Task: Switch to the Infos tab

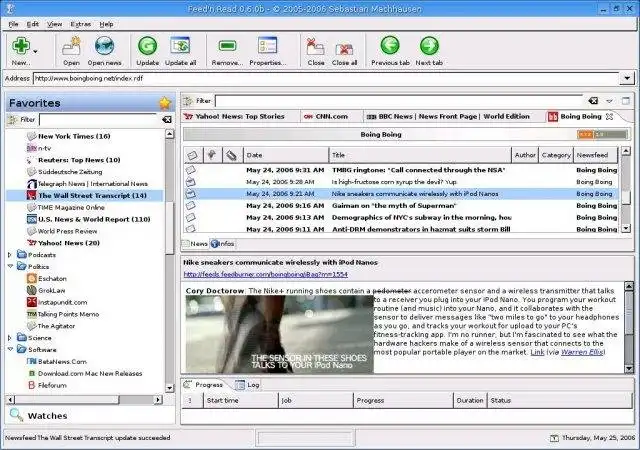Action: (223, 244)
